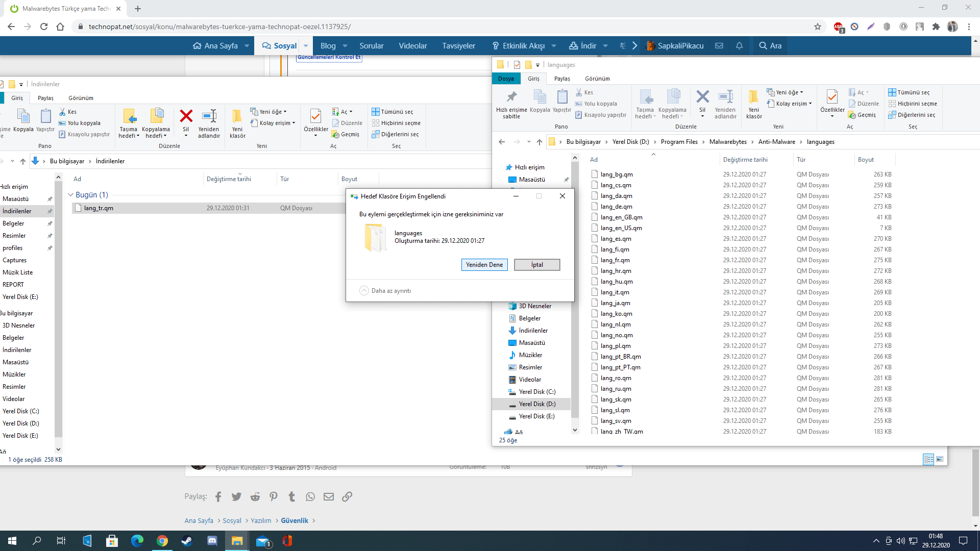
Task: Click the İptal button in dialog
Action: (537, 265)
